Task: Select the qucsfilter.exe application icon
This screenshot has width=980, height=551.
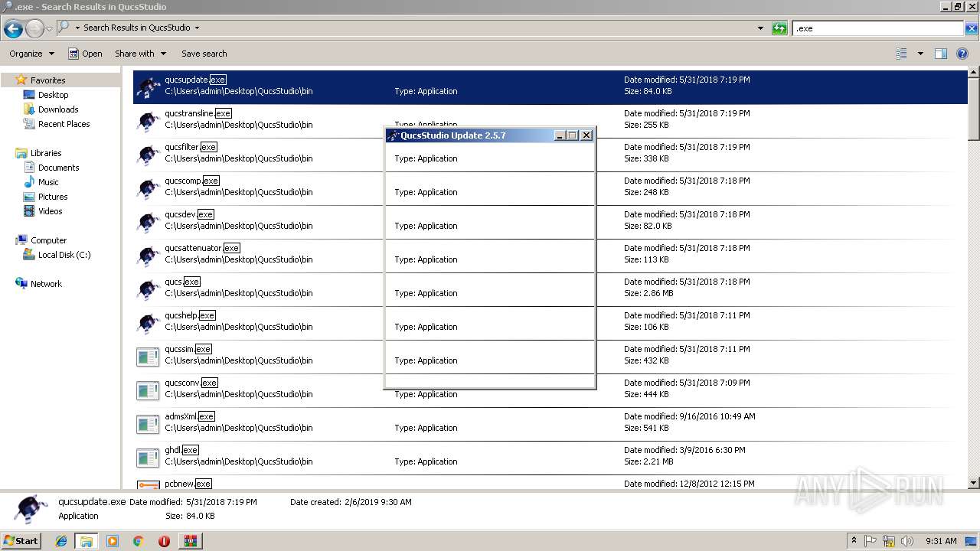Action: 147,154
